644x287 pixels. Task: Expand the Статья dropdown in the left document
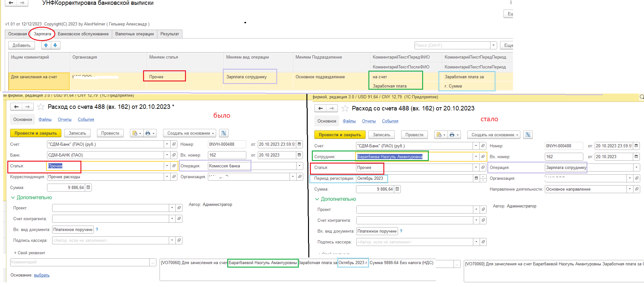pyautogui.click(x=167, y=166)
